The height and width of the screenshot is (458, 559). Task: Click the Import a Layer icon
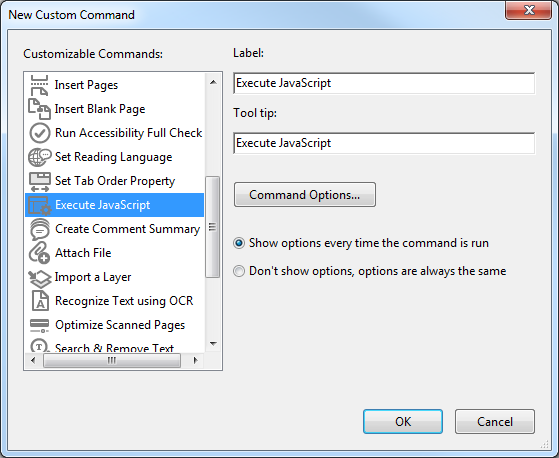tap(40, 278)
